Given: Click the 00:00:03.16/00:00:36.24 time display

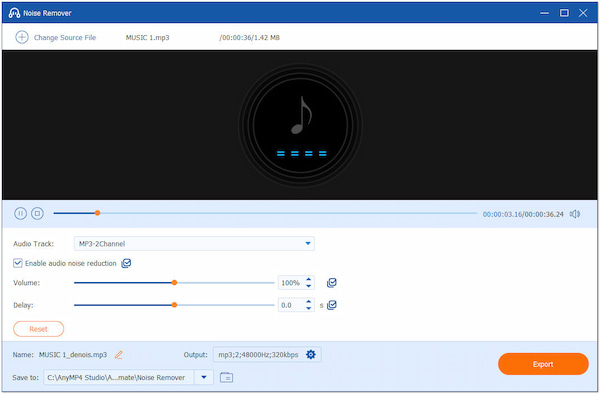Looking at the screenshot, I should point(523,214).
